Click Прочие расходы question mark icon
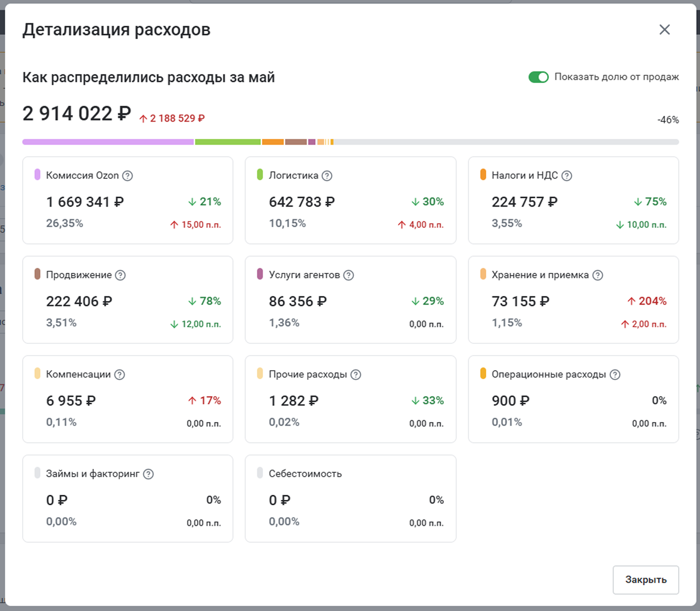Viewport: 700px width, 611px height. coord(356,375)
